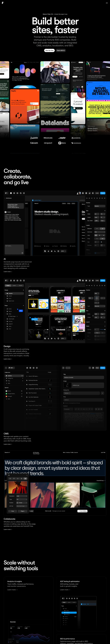
Task: Click the back arrow icon in CMS toolbar
Action: pyautogui.click(x=6, y=368)
